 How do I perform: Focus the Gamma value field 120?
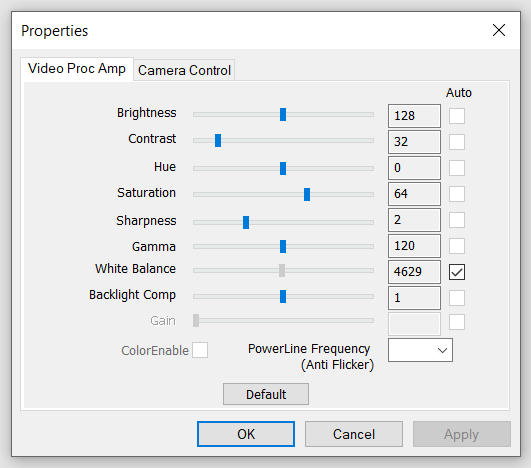pyautogui.click(x=414, y=246)
